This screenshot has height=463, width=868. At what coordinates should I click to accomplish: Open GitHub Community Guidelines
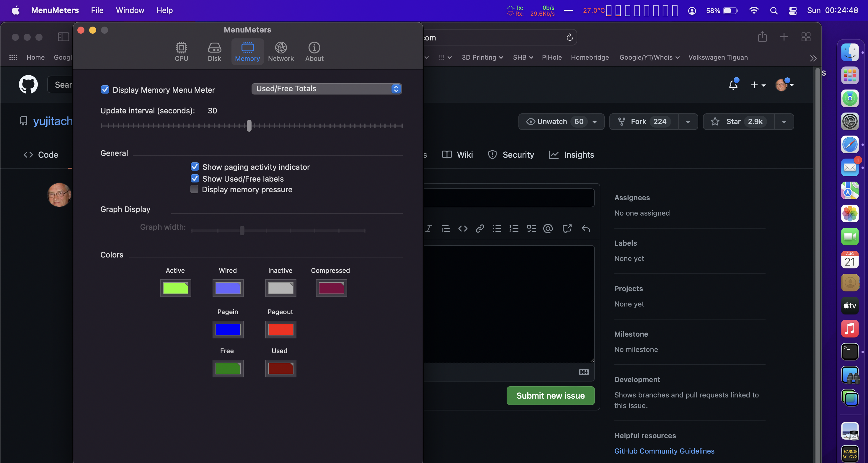[x=664, y=451]
